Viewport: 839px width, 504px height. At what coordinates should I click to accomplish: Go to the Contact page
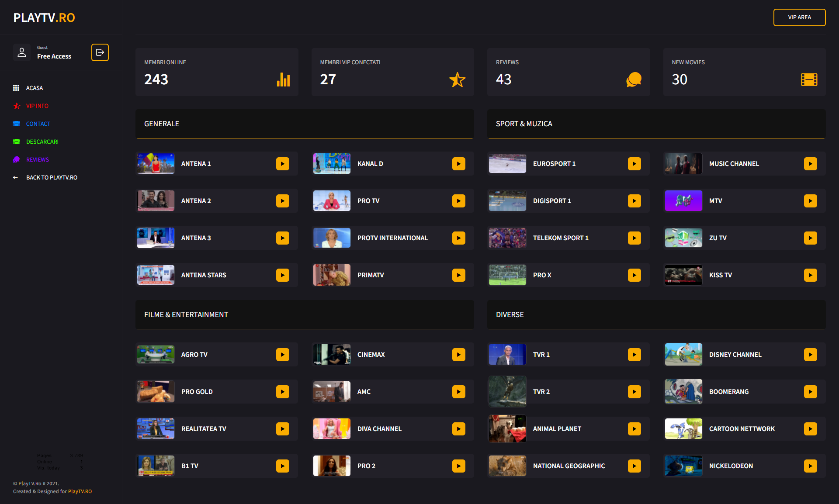point(38,124)
